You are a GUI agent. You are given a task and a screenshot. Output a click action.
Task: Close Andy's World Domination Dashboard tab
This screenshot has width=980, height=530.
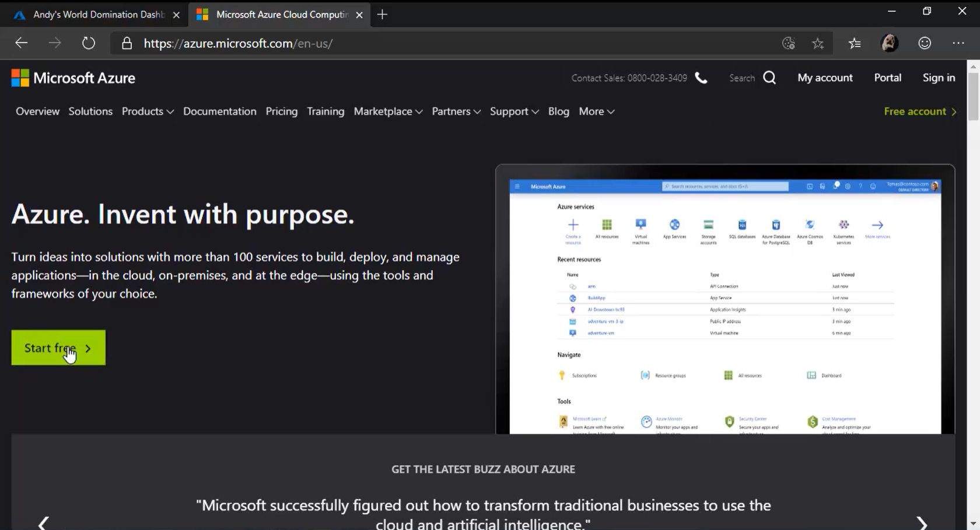[x=176, y=15]
